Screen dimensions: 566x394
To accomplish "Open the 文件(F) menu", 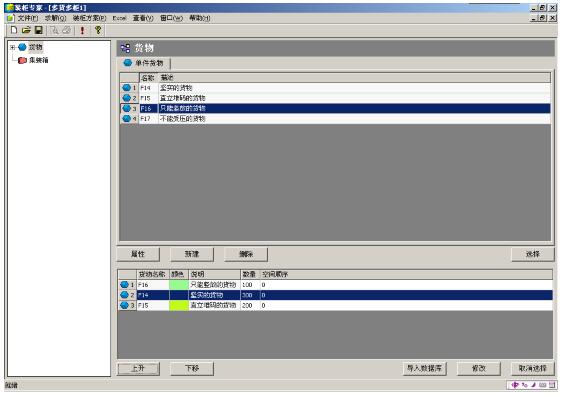I will click(28, 18).
